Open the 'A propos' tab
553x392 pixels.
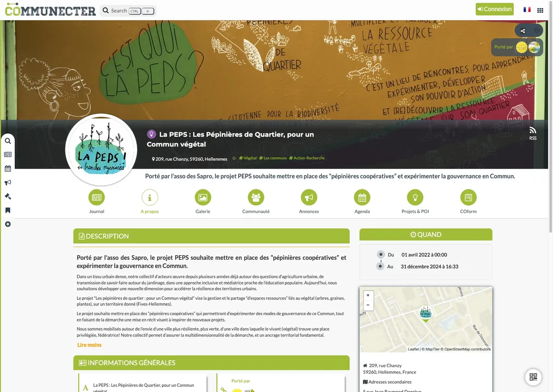tap(150, 201)
